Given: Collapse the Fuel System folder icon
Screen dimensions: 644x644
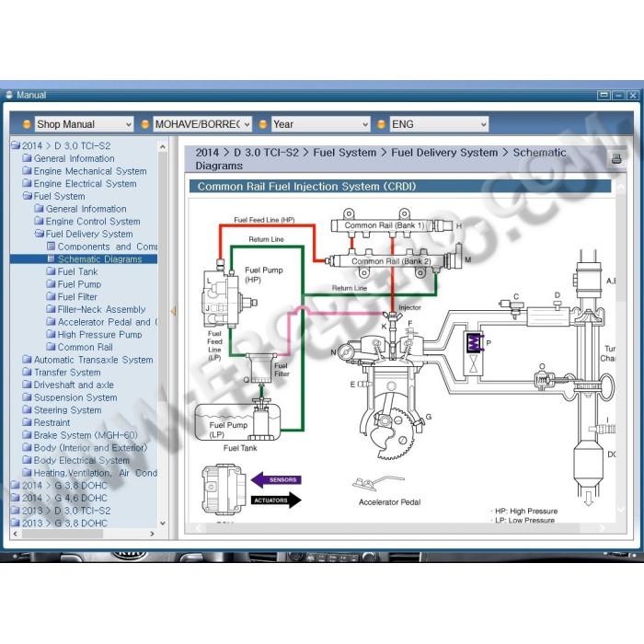Looking at the screenshot, I should [27, 196].
